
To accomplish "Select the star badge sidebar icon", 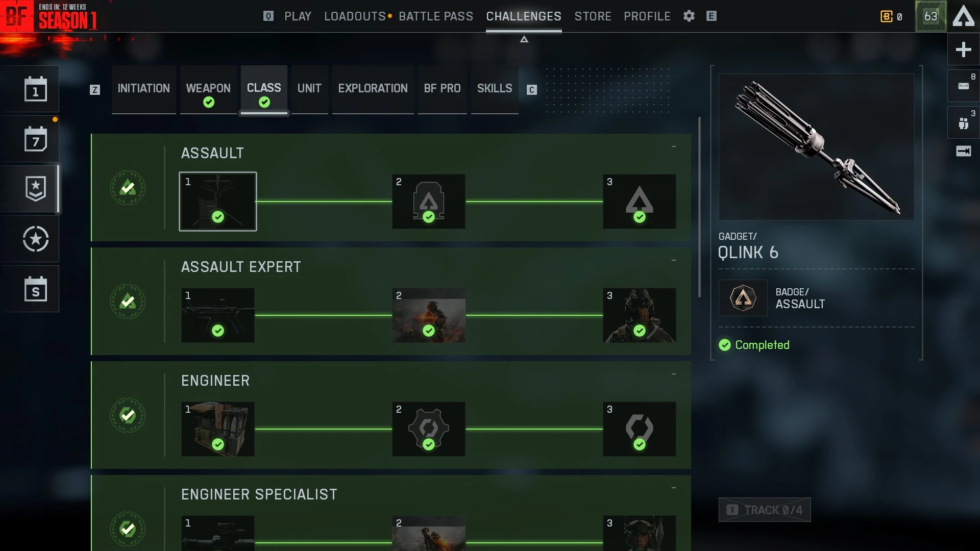I will point(36,189).
